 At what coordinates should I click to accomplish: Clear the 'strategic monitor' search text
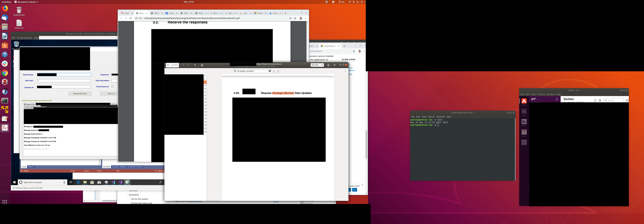[x=270, y=71]
